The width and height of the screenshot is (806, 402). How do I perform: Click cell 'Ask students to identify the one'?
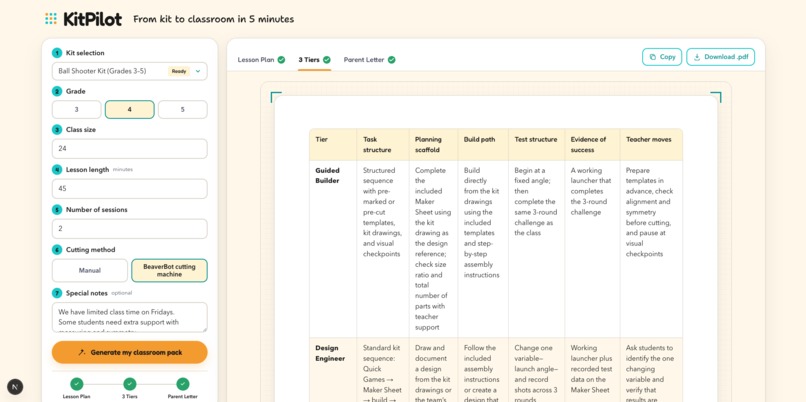tap(651, 370)
